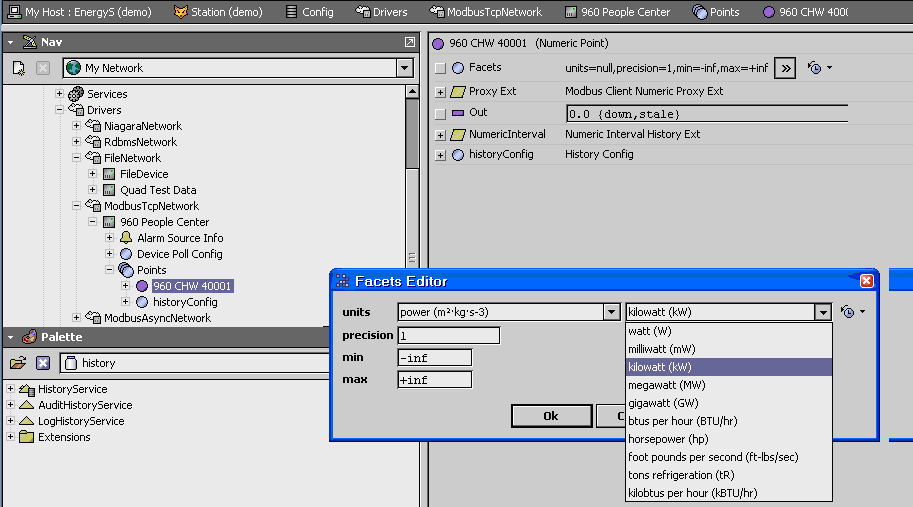Click the new-file icon in Nav toolbar
913x507 pixels.
click(18, 68)
